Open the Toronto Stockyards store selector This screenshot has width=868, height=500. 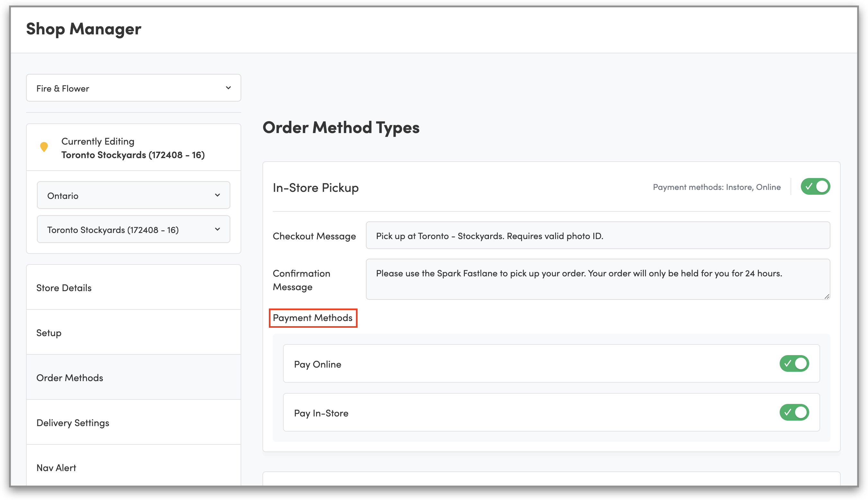pos(134,229)
